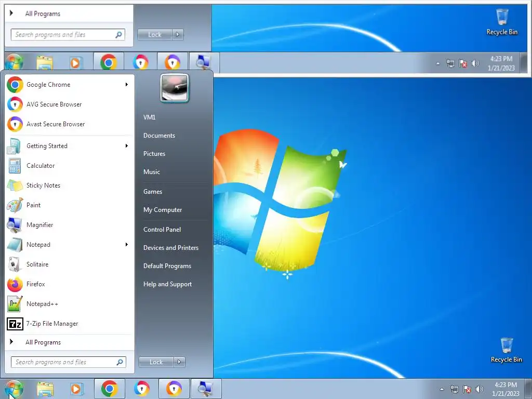Open 7-Zip File Manager from the Start menu
Viewport: 532px width, 399px height.
click(70, 323)
